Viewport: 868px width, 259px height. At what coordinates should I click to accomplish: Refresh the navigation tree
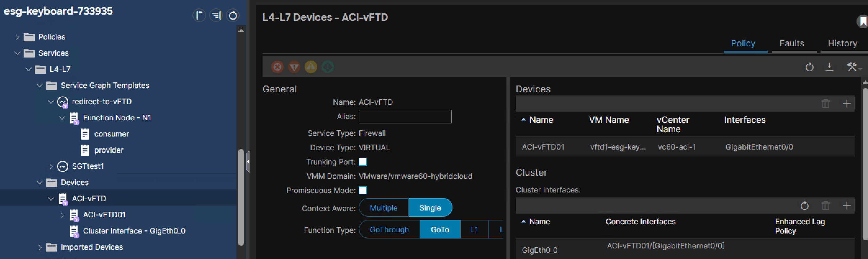[233, 15]
